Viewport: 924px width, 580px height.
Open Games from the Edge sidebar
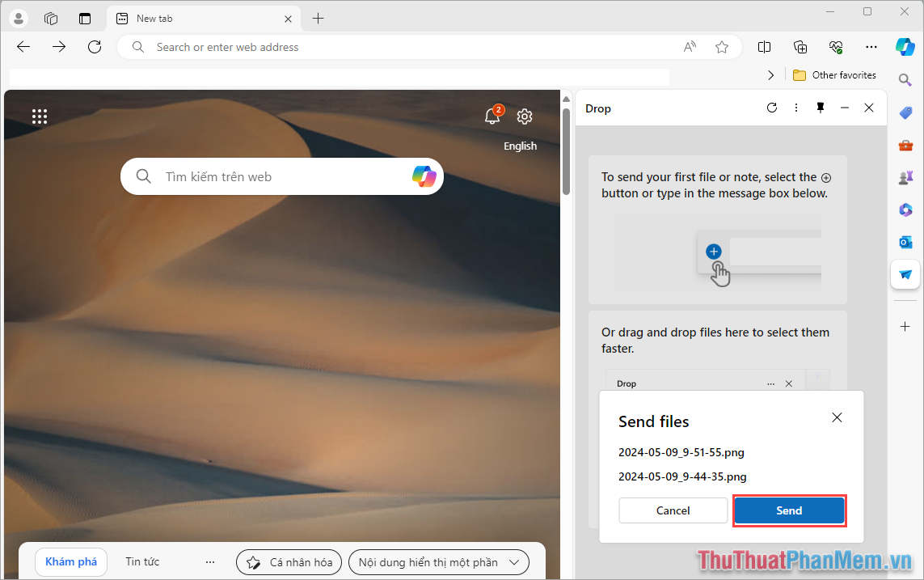pos(905,177)
